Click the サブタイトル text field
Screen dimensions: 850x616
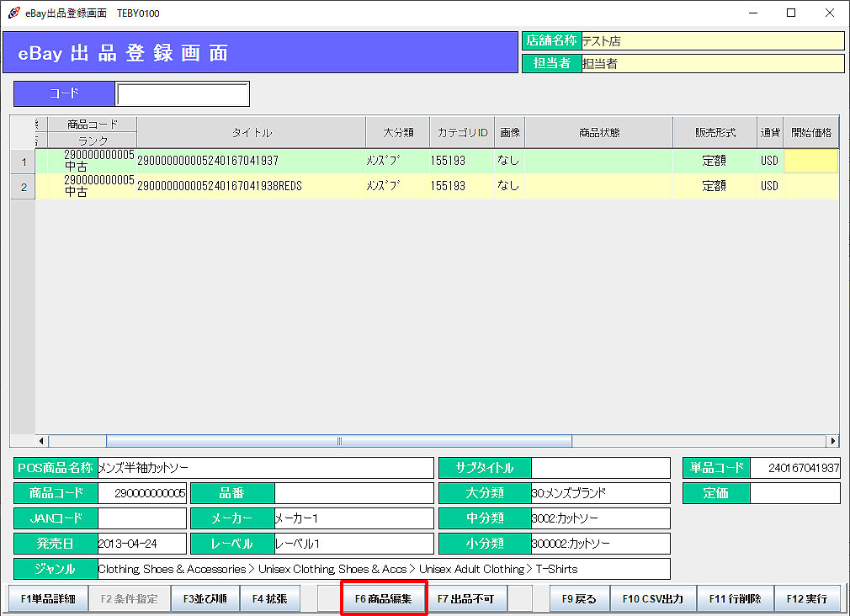600,468
